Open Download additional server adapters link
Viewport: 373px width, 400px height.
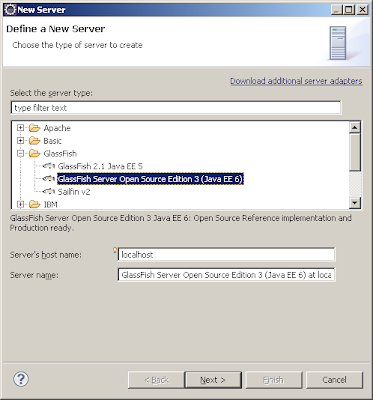pyautogui.click(x=296, y=81)
